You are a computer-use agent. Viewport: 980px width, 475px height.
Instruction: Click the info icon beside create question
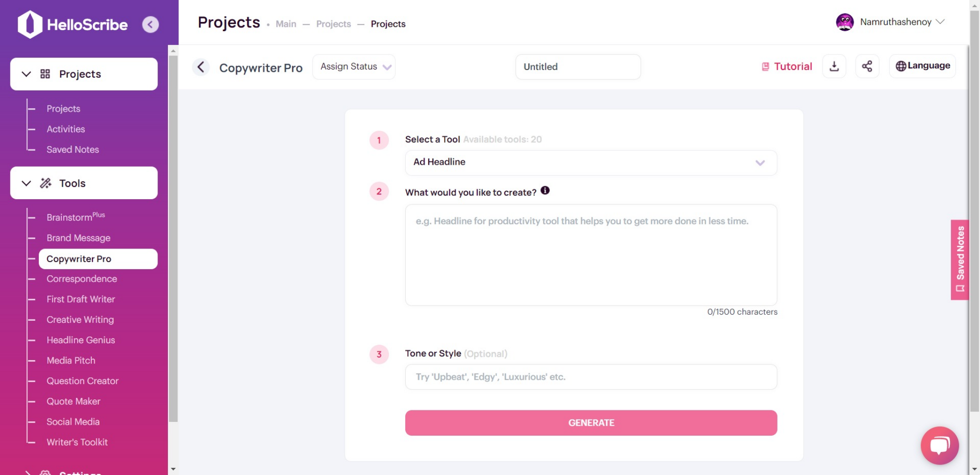pyautogui.click(x=545, y=191)
